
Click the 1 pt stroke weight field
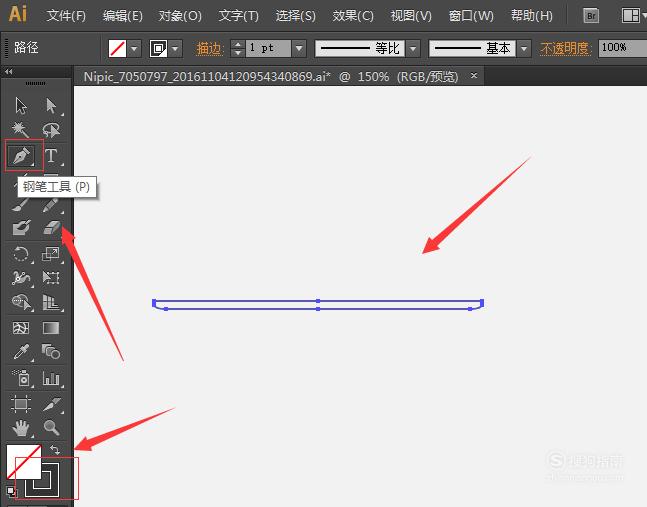point(268,48)
